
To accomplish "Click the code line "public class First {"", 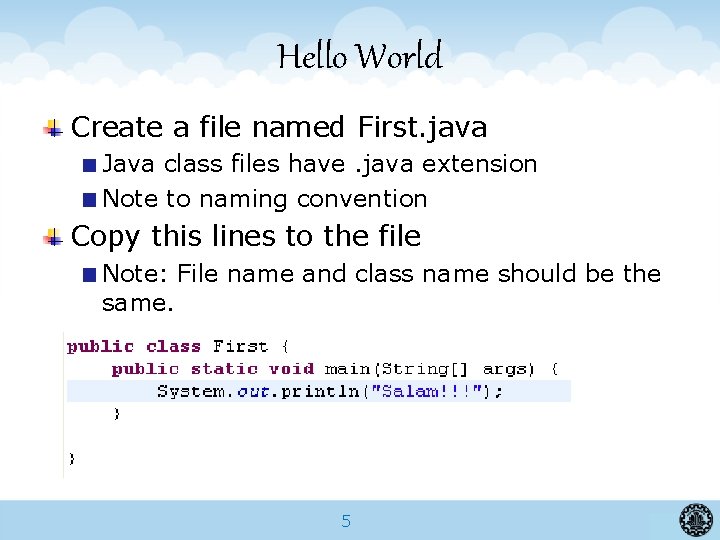I will coord(178,346).
